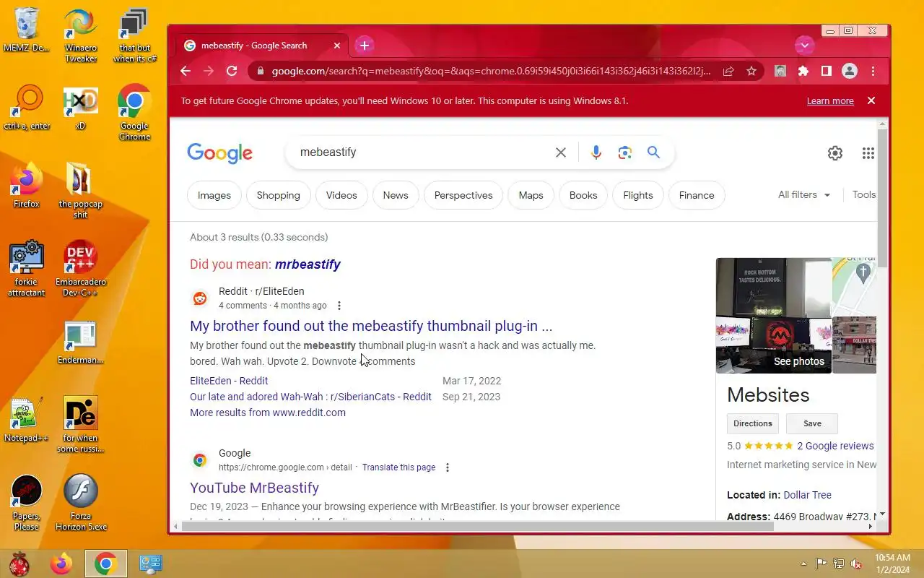Image resolution: width=924 pixels, height=578 pixels.
Task: Click Translate this page link
Action: (398, 467)
